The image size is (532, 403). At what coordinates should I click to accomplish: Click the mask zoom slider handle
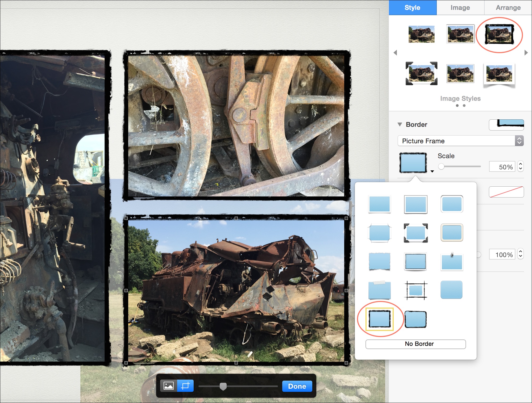point(223,386)
